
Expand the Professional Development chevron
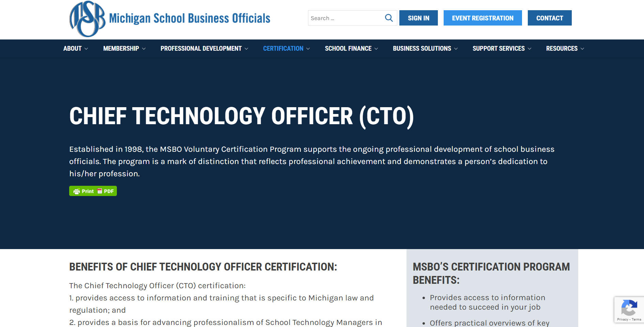click(x=246, y=49)
